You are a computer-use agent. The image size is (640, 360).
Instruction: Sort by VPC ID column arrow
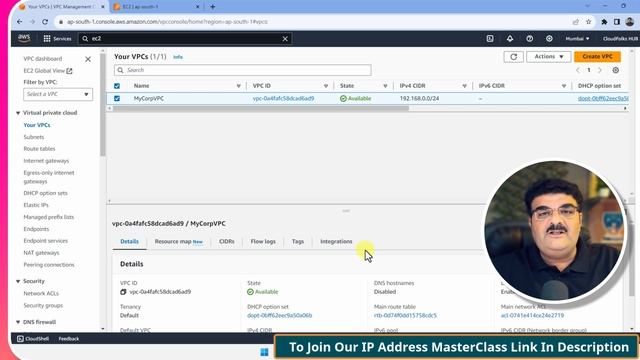coord(326,86)
